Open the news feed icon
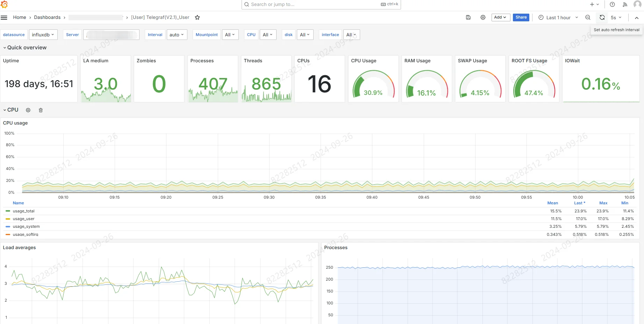 pos(625,5)
